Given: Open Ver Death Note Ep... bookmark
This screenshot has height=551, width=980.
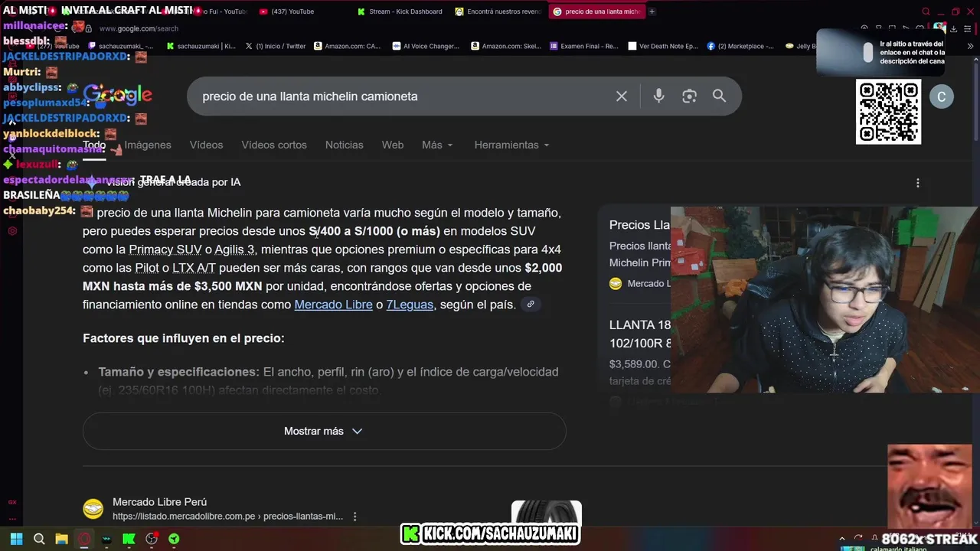Looking at the screenshot, I should click(x=663, y=46).
